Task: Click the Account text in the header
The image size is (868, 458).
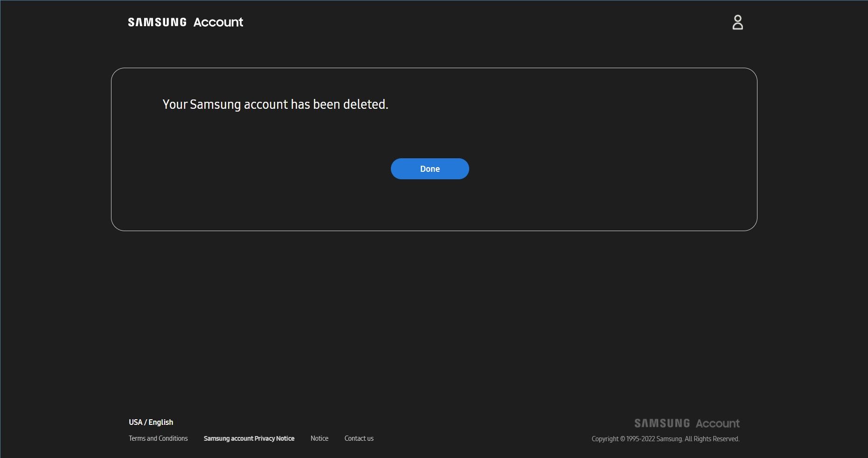Action: tap(218, 22)
